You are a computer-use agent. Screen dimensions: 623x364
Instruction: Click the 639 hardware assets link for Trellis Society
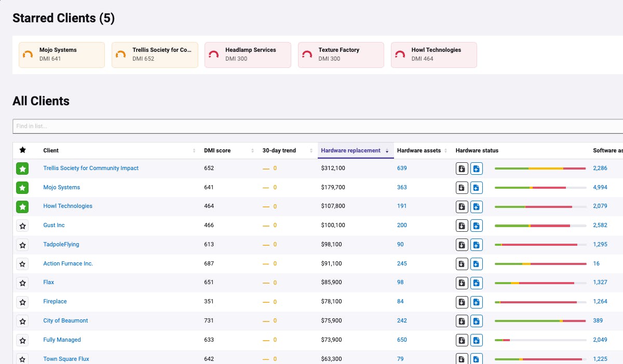pyautogui.click(x=402, y=169)
